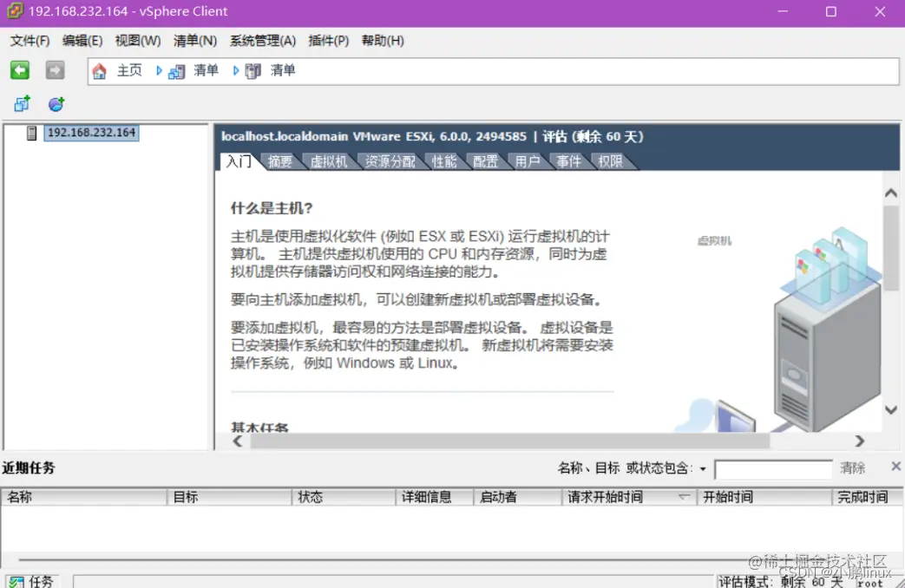Click the new resource pool toolbar icon

pyautogui.click(x=56, y=104)
